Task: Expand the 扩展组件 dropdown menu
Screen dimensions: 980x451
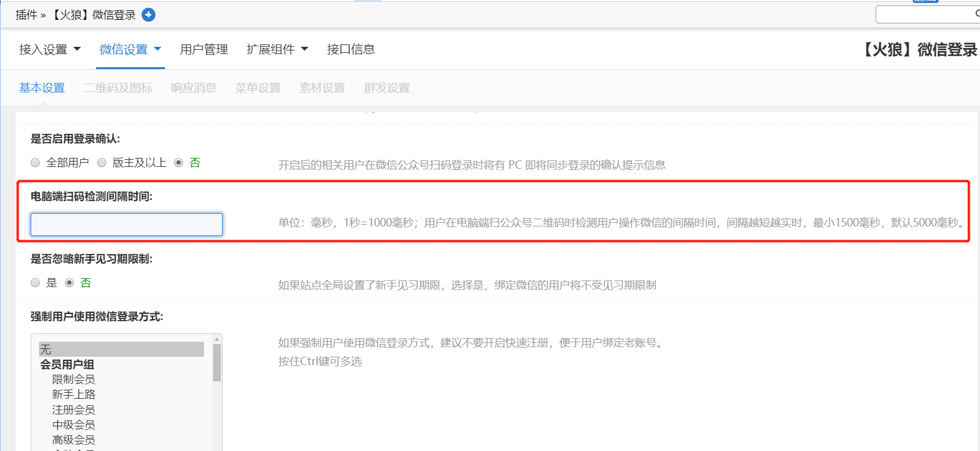Action: click(277, 49)
